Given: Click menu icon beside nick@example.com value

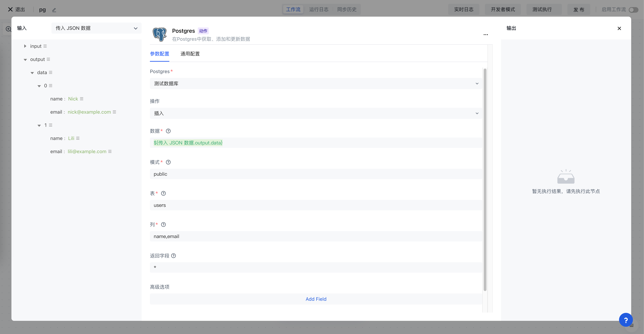Looking at the screenshot, I should tap(115, 112).
